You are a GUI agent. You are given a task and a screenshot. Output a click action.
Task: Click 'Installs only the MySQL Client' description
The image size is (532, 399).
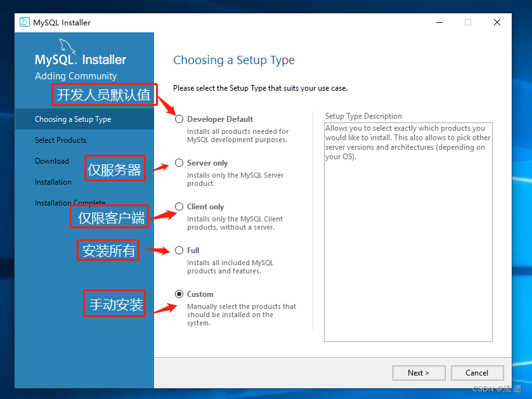coord(235,223)
